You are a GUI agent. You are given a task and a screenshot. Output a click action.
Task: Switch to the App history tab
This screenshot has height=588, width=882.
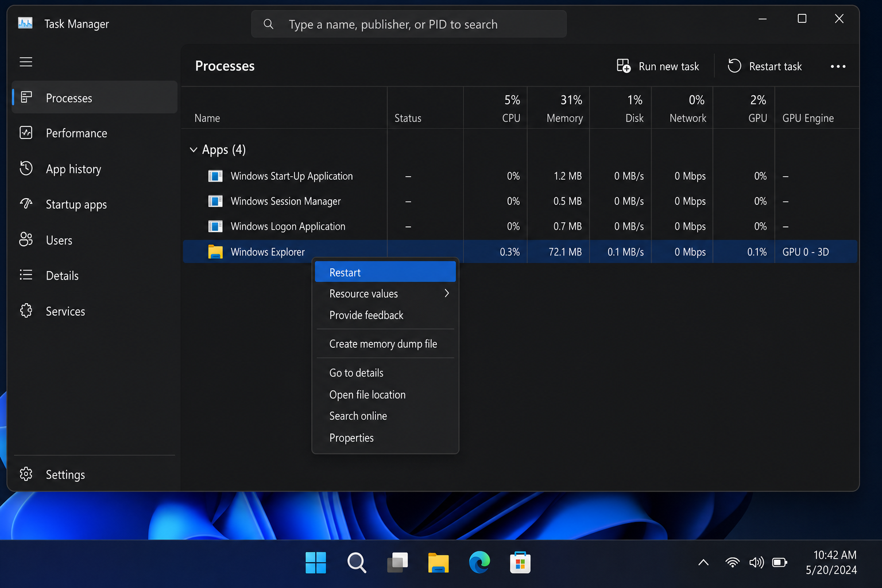pos(94,169)
